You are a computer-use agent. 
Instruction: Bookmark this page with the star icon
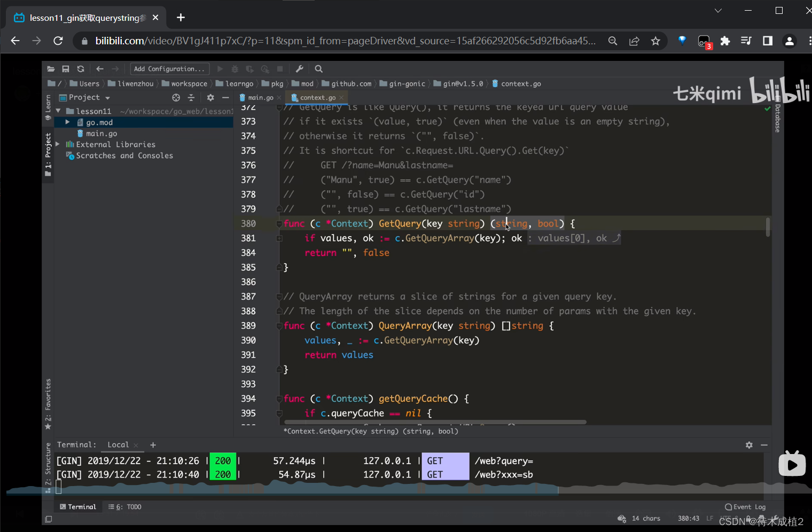tap(655, 41)
